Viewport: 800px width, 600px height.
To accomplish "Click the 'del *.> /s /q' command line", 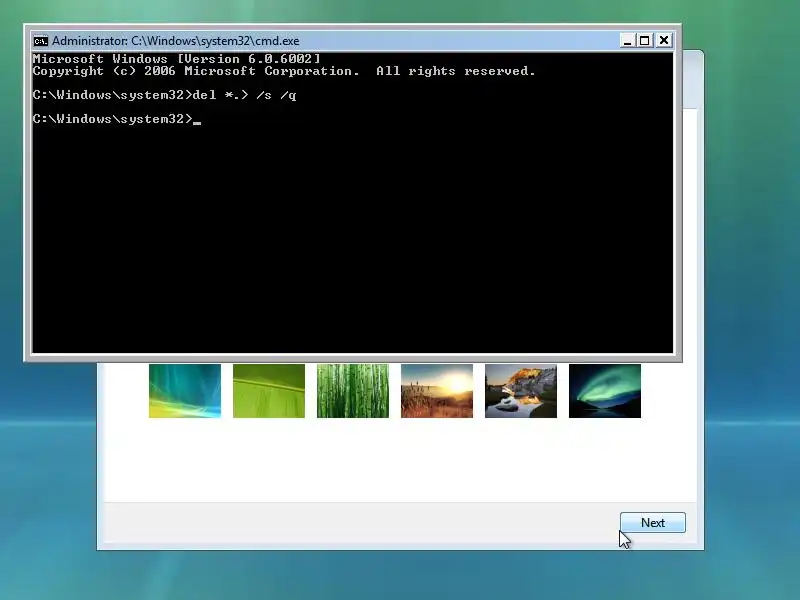I will [x=164, y=95].
